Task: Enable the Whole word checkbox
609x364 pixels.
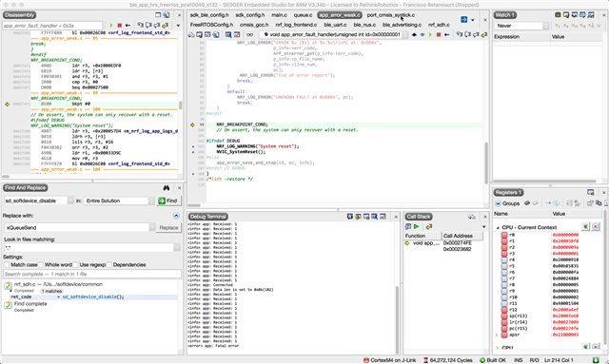Action: coord(40,264)
